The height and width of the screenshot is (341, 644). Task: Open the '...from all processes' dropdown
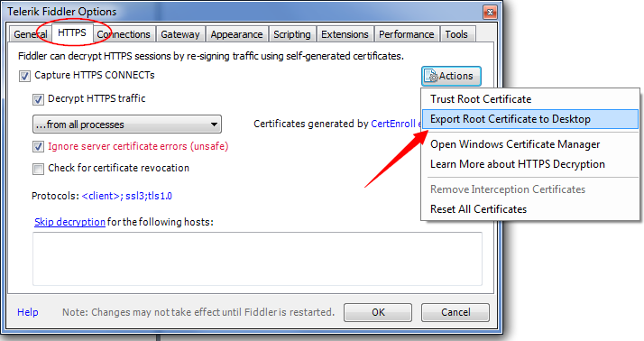click(x=127, y=124)
